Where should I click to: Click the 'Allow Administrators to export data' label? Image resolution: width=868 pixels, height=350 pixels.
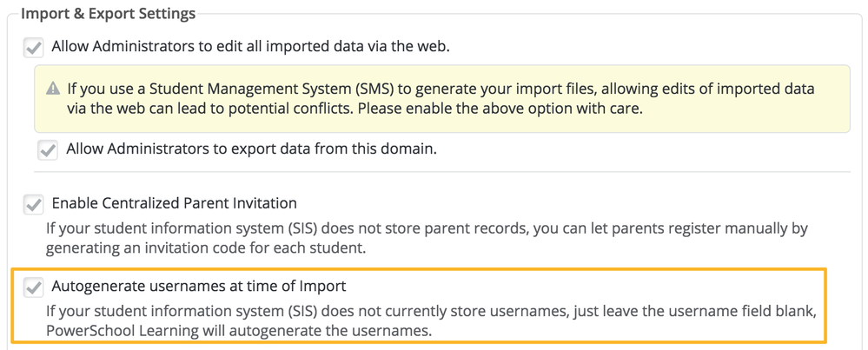[x=251, y=149]
